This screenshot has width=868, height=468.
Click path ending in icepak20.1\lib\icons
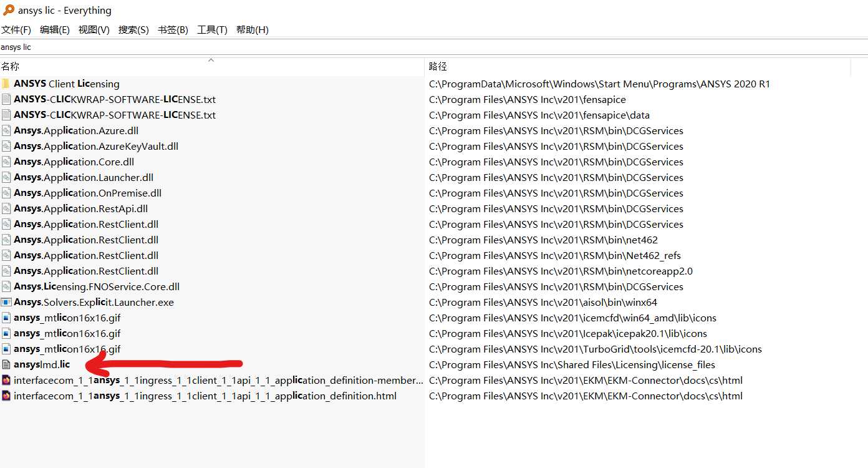click(568, 333)
